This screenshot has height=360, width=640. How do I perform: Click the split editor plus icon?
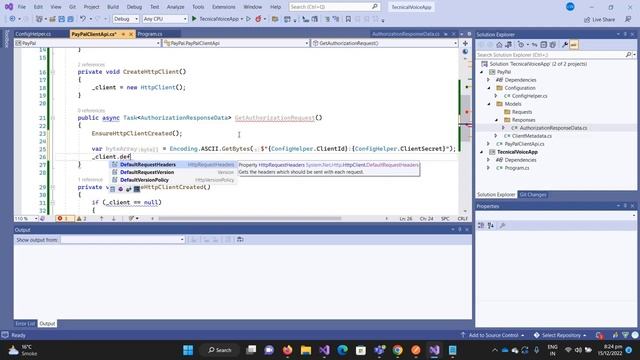[465, 43]
